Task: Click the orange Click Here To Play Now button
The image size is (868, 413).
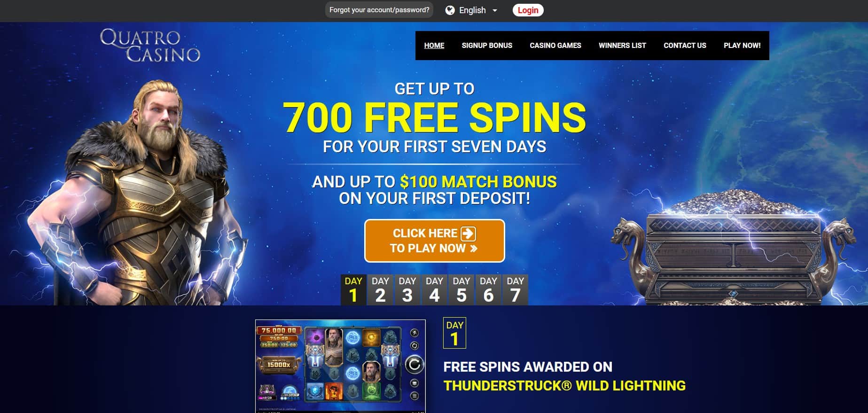Action: 434,241
